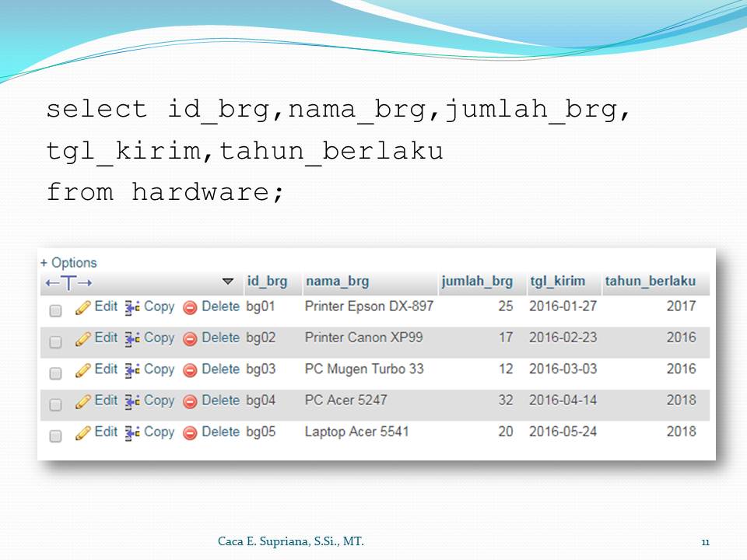The image size is (747, 560).
Task: Check the checkbox for row bg03
Action: pyautogui.click(x=54, y=370)
